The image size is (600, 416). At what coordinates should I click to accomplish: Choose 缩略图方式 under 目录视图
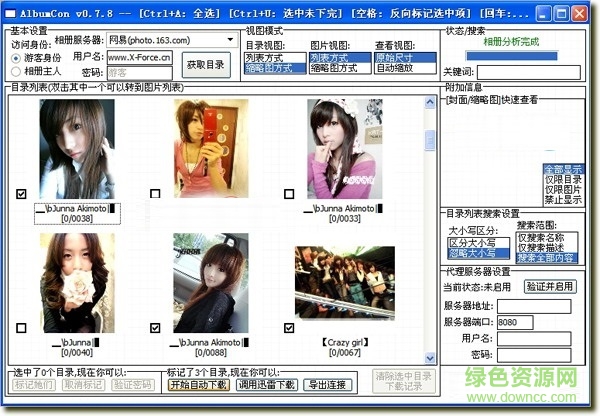coord(275,68)
